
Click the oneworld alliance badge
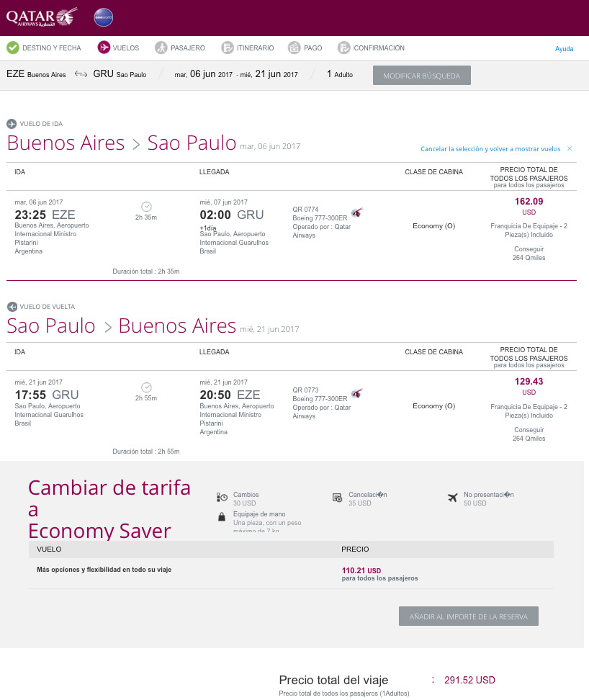(104, 17)
